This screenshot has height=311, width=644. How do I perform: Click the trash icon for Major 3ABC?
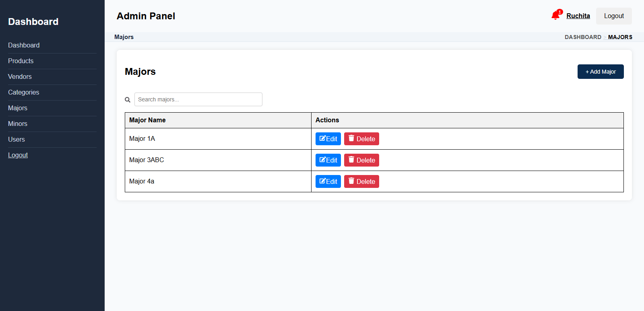pos(351,160)
